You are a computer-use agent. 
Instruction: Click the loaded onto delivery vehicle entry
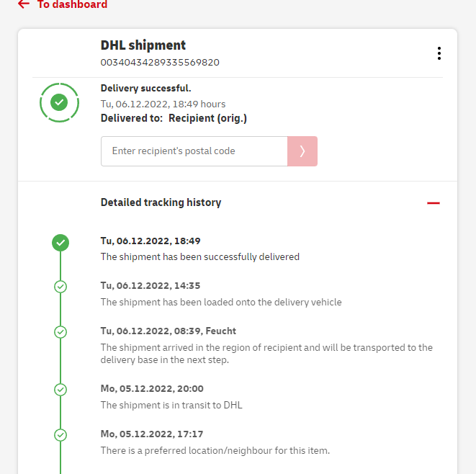point(221,302)
